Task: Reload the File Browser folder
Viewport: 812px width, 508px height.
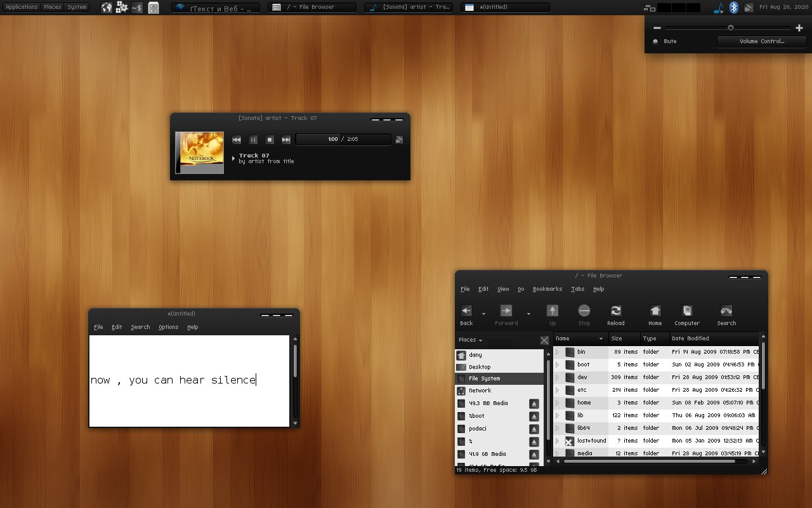Action: click(616, 314)
